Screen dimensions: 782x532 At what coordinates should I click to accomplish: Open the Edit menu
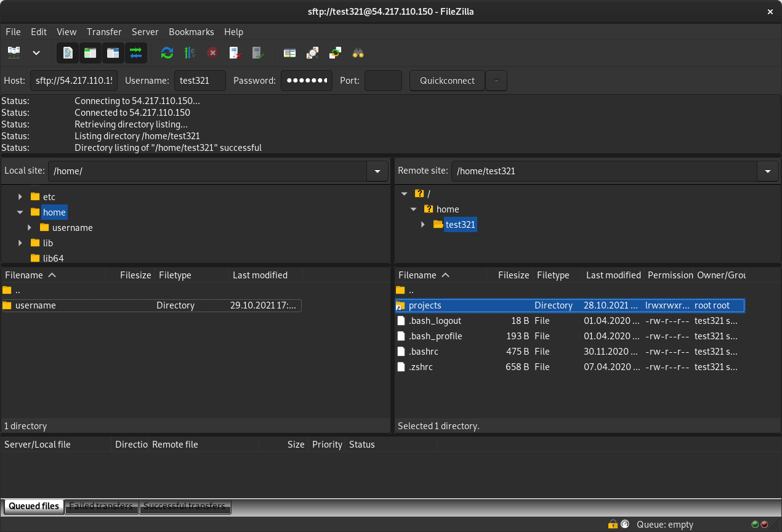pyautogui.click(x=39, y=32)
